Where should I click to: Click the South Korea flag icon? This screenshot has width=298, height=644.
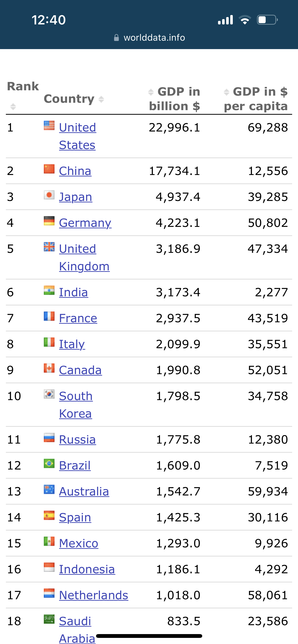tap(49, 394)
